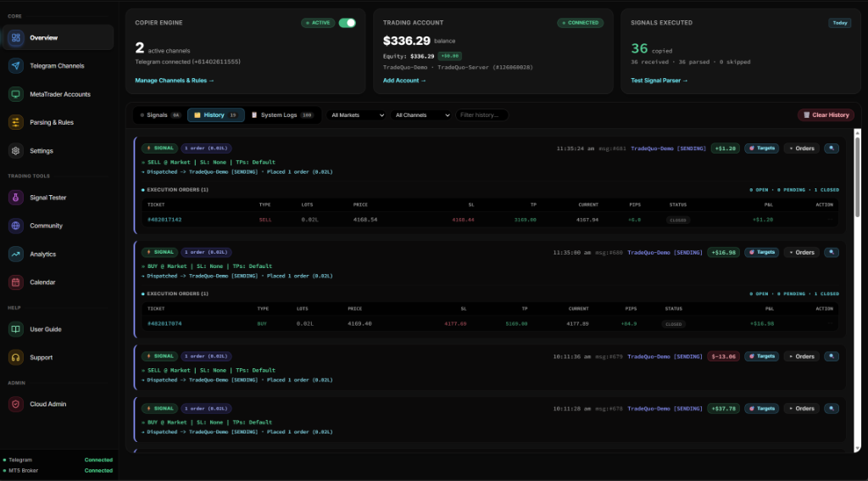Screen dimensions: 868x481
Task: Collapse Orders for msg #681 signal
Action: 802,148
